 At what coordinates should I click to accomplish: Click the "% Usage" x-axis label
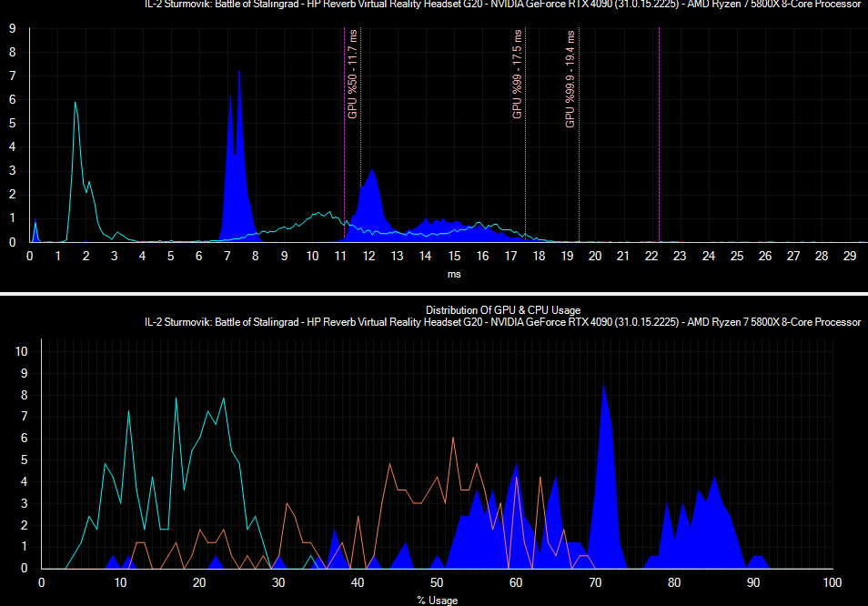[x=437, y=600]
